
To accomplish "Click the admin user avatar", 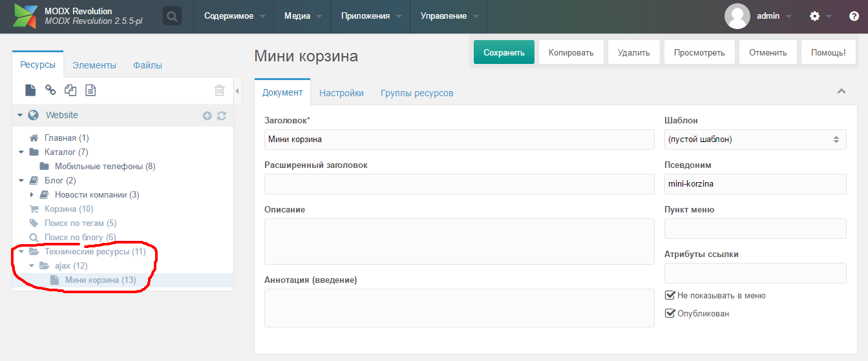I will tap(737, 16).
